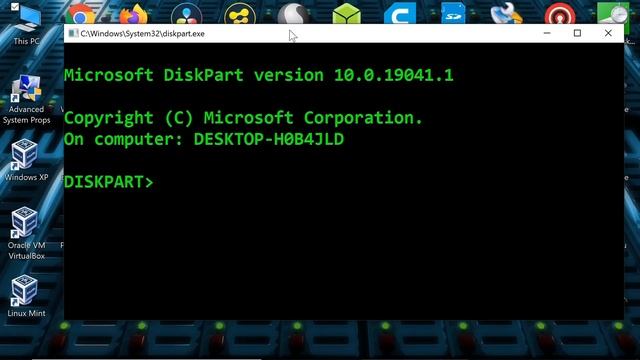Open the Oracle VM VirtualBox shortcut
Image resolution: width=640 pixels, height=360 pixels.
pyautogui.click(x=26, y=233)
